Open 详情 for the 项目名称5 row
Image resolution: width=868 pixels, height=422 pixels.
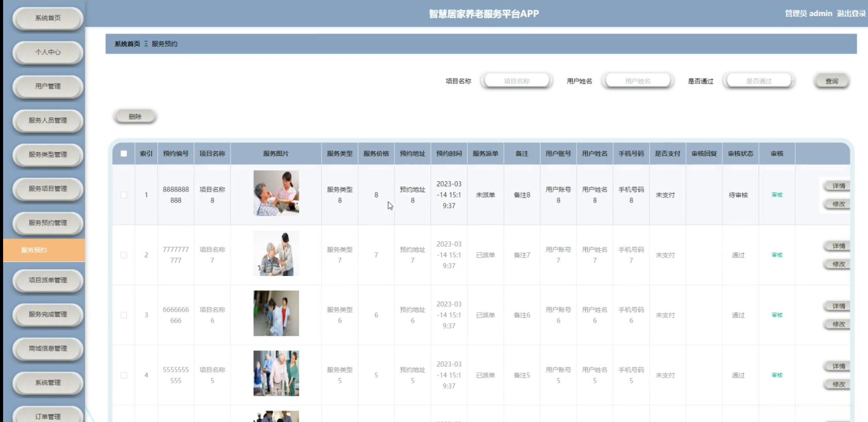point(838,366)
